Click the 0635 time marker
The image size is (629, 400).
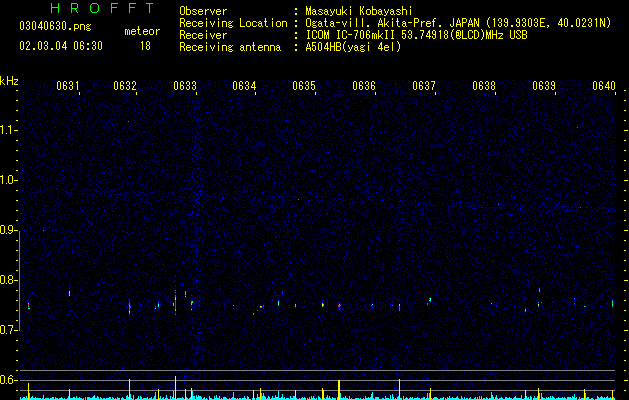[304, 85]
